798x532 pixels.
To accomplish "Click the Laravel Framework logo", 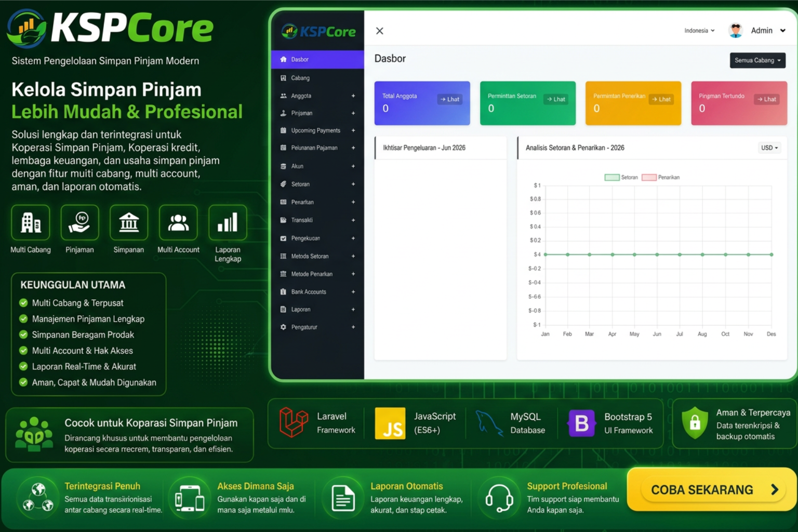I will 294,422.
